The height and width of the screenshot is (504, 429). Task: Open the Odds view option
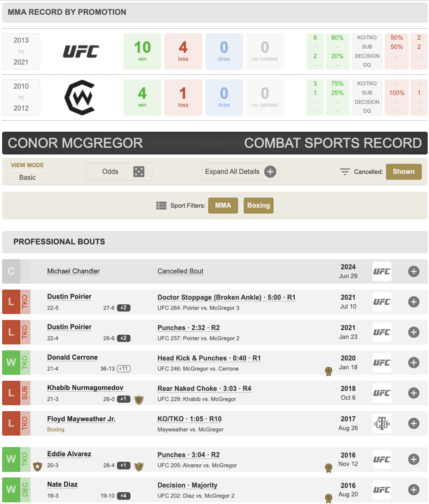[110, 172]
